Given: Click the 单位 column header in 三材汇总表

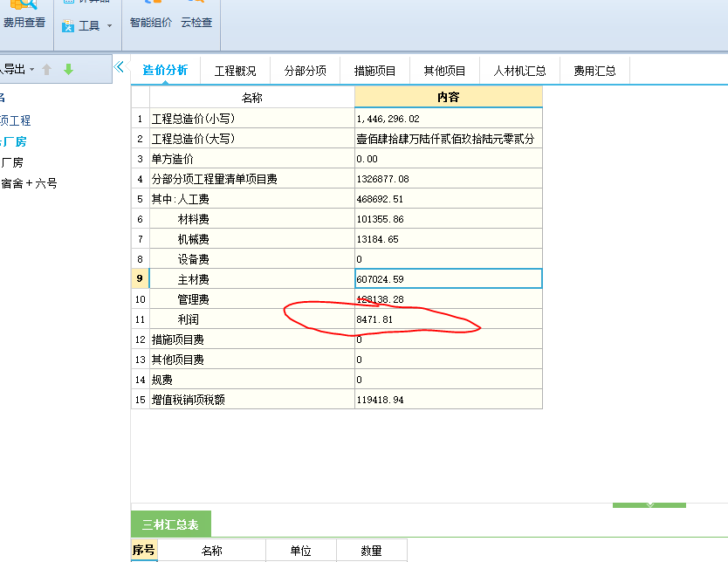Looking at the screenshot, I should 301,551.
